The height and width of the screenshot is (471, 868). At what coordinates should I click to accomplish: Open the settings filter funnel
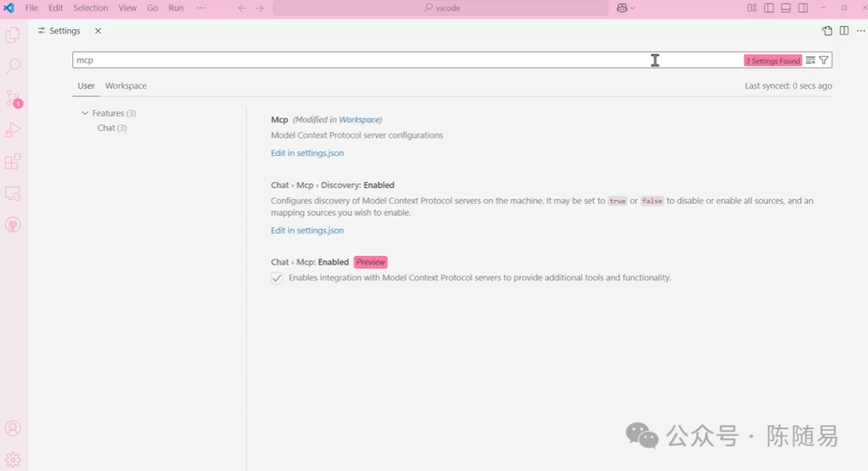tap(824, 60)
